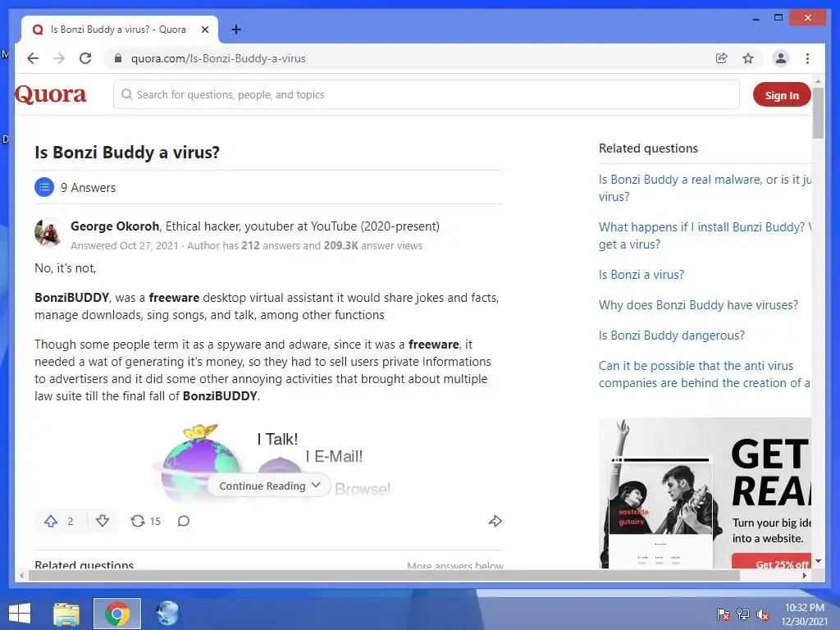
Task: Open comments on the answer
Action: (x=184, y=521)
